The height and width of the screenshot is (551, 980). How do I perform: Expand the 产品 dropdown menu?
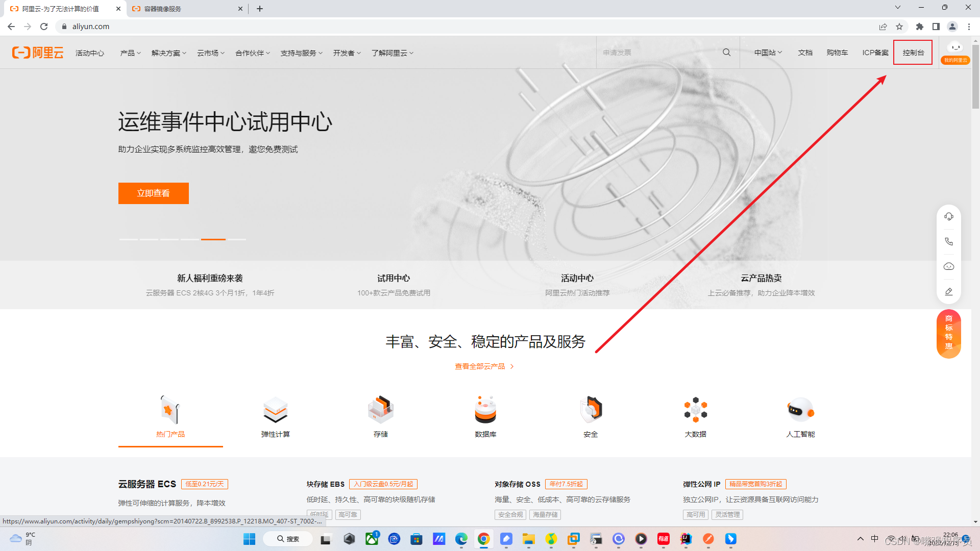130,53
